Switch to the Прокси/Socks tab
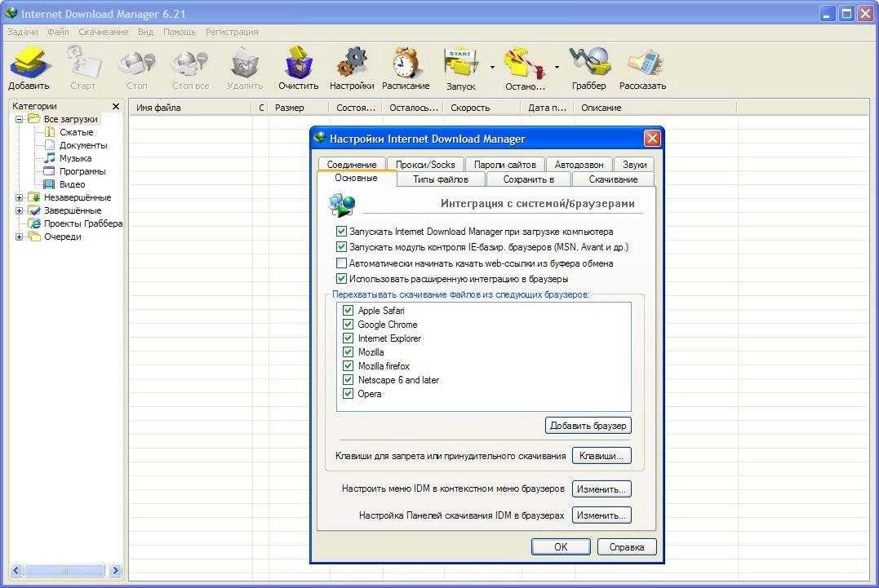The width and height of the screenshot is (879, 588). tap(425, 164)
